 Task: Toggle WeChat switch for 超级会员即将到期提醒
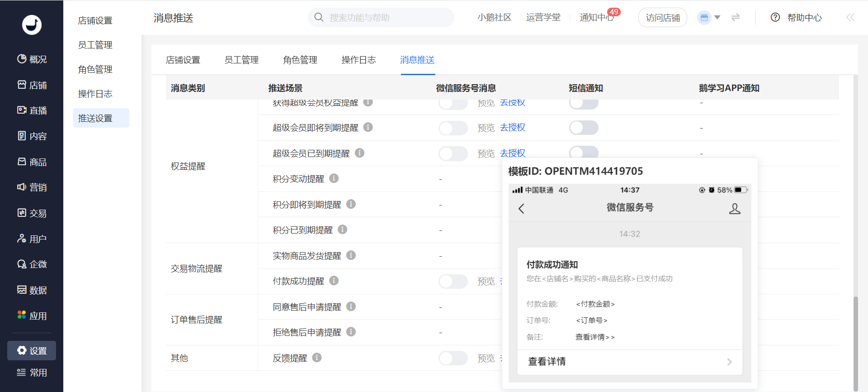pyautogui.click(x=453, y=128)
